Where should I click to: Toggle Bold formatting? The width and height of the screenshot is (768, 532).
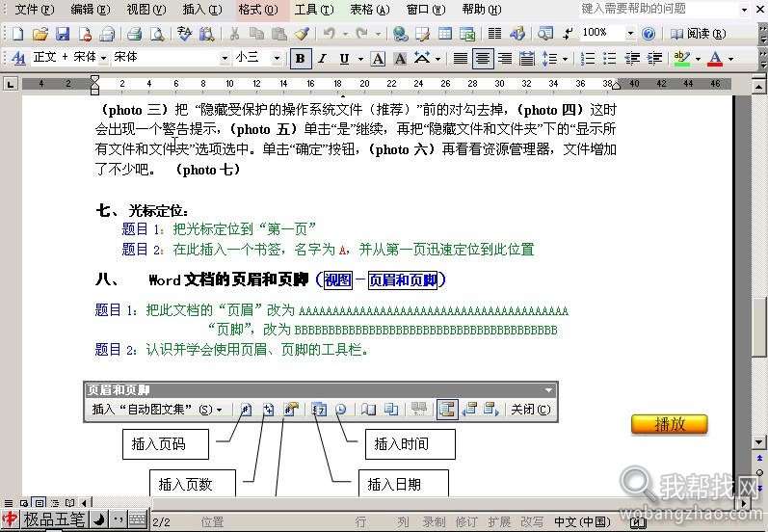pos(300,59)
